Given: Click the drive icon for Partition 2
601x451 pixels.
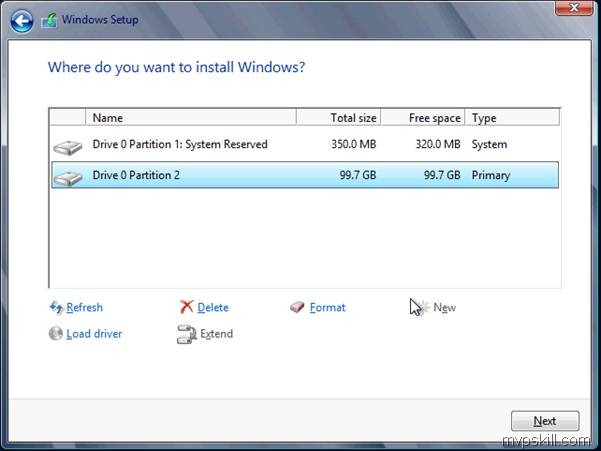Looking at the screenshot, I should coord(68,178).
